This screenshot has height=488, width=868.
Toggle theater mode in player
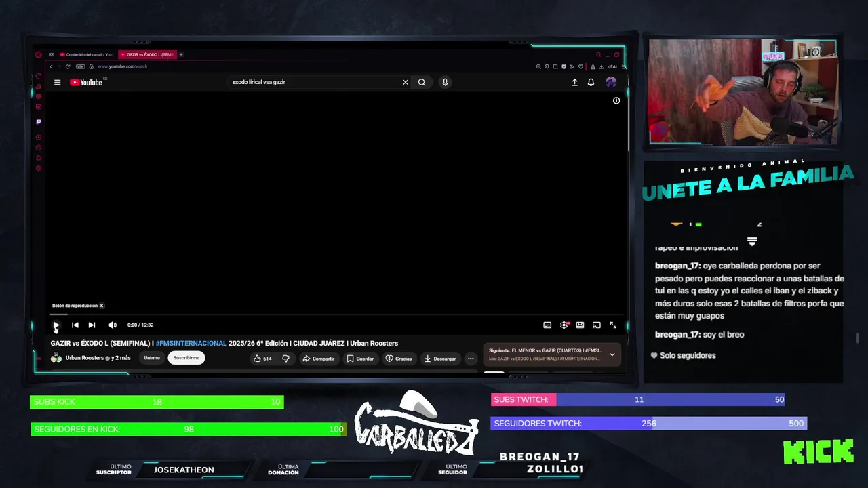580,325
